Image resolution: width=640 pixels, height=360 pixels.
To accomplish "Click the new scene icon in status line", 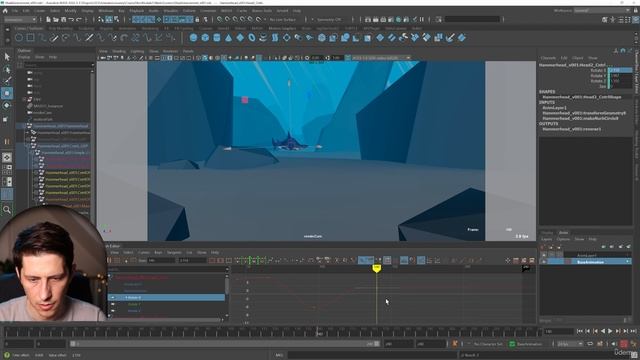I will pos(48,19).
